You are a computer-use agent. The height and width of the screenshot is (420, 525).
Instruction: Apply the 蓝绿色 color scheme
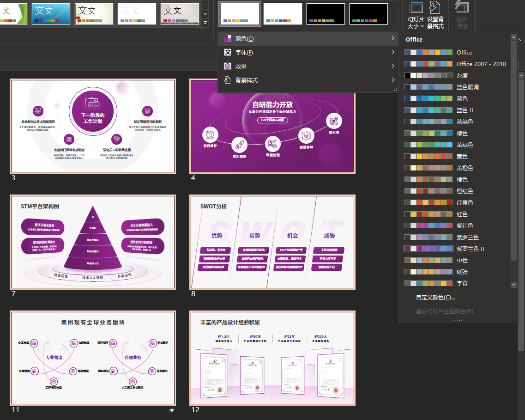coord(455,122)
